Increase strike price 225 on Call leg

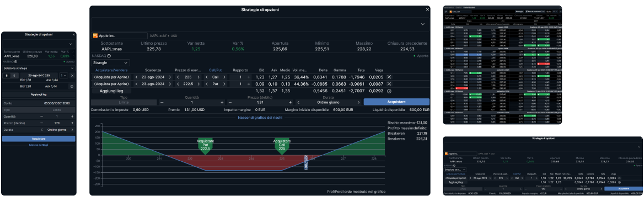[x=199, y=77]
